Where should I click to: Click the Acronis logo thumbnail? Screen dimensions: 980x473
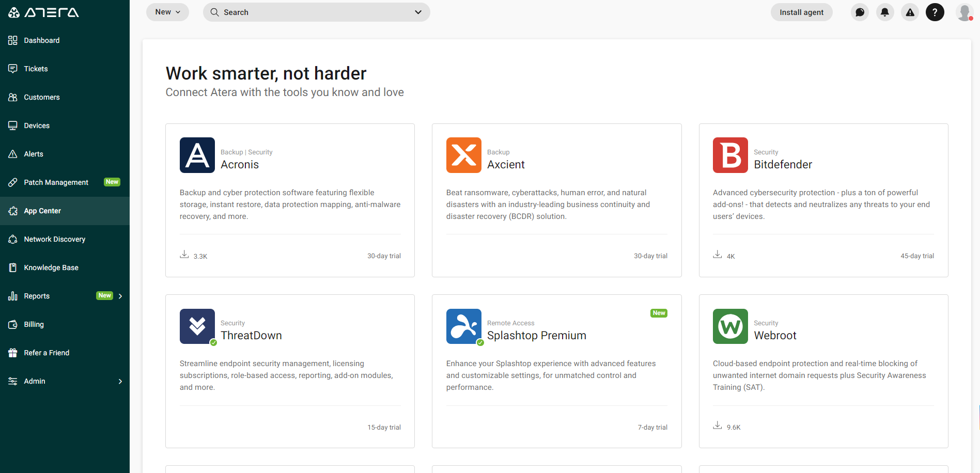[x=197, y=155]
